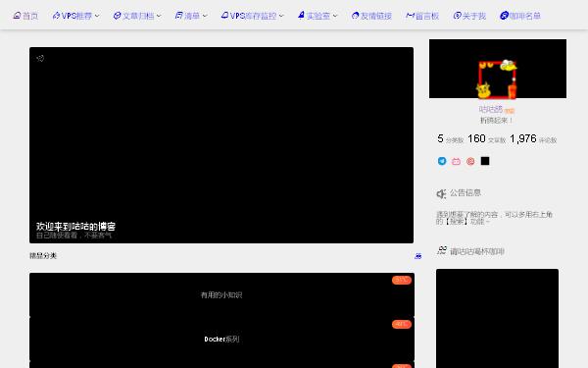Open the 文章归档 menu
Viewport: 588px width, 368px height.
click(x=134, y=16)
